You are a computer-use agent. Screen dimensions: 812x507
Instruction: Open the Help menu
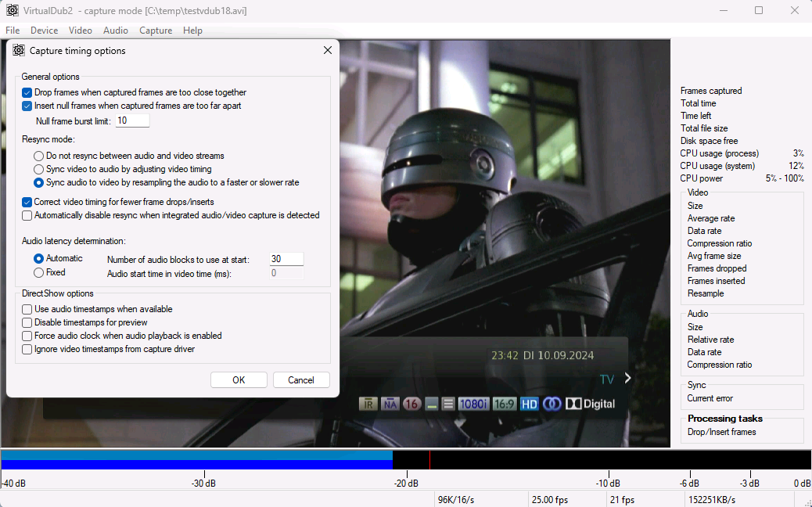coord(192,31)
